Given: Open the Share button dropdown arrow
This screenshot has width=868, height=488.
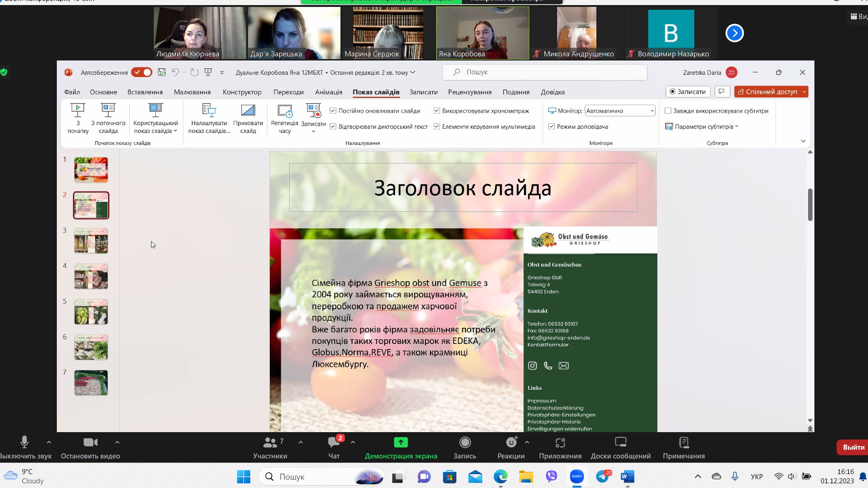Looking at the screenshot, I should tap(804, 91).
